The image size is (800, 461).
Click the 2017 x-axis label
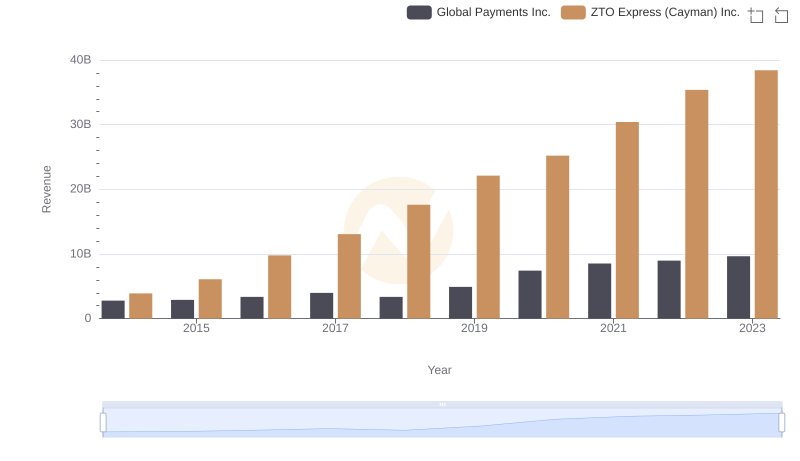click(x=335, y=328)
